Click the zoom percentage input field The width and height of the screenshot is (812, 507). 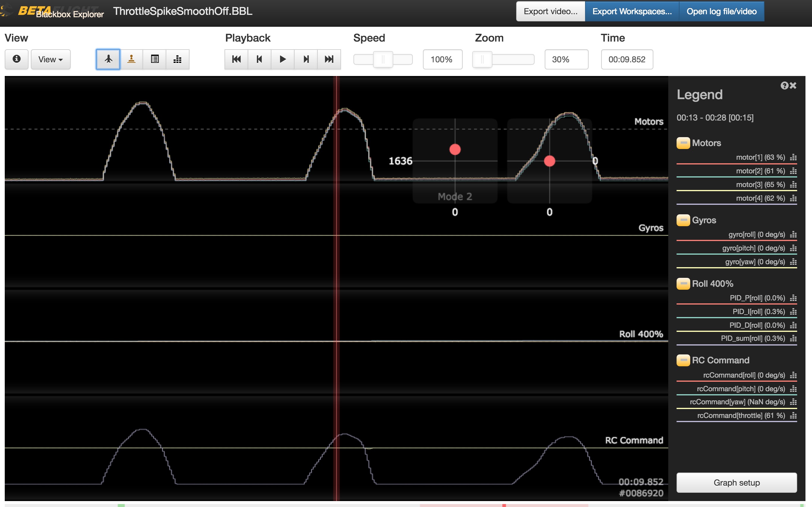tap(566, 59)
